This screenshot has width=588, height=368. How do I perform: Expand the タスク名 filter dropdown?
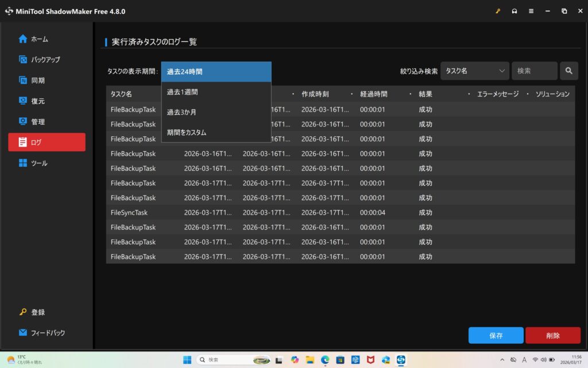(x=475, y=71)
